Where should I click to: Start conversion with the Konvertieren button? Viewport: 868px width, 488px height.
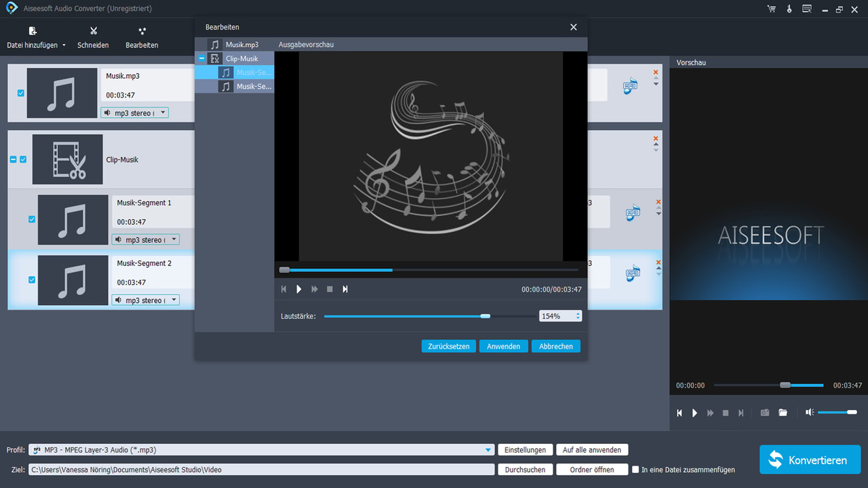(x=809, y=459)
